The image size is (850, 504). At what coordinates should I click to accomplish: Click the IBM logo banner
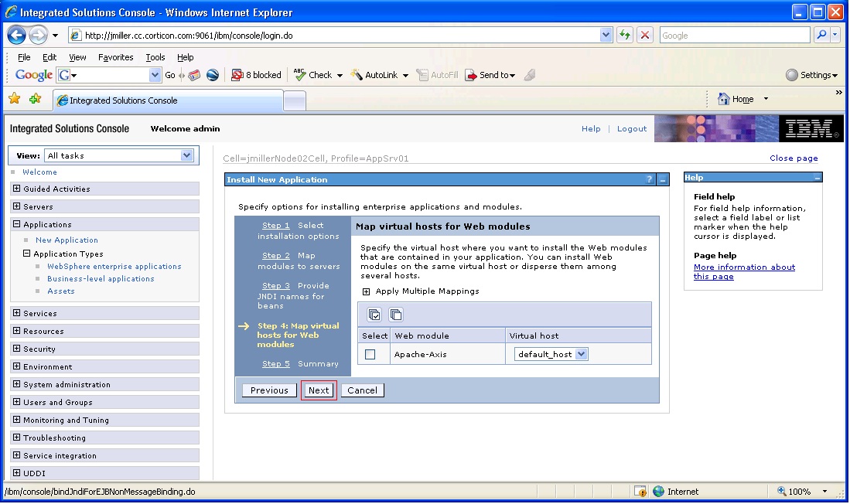point(811,128)
